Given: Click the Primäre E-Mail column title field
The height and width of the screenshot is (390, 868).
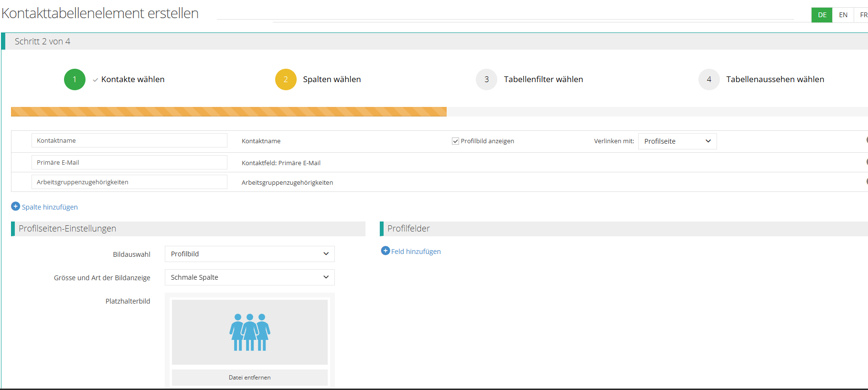Looking at the screenshot, I should (129, 162).
